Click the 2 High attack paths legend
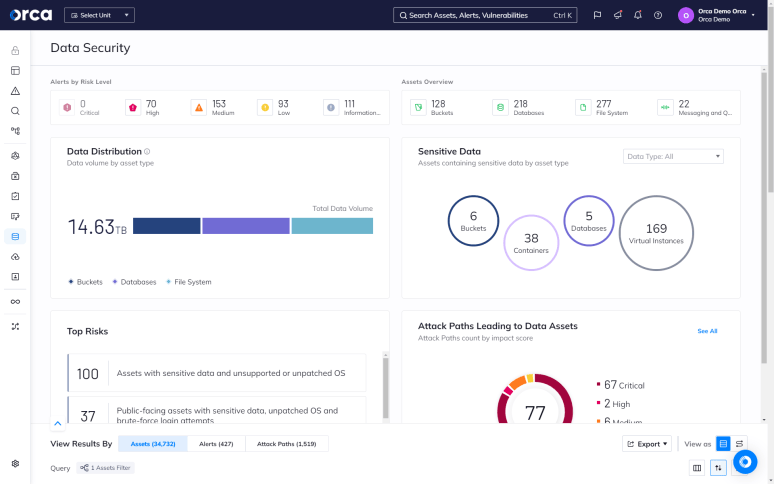Image resolution: width=774 pixels, height=484 pixels. coord(614,404)
